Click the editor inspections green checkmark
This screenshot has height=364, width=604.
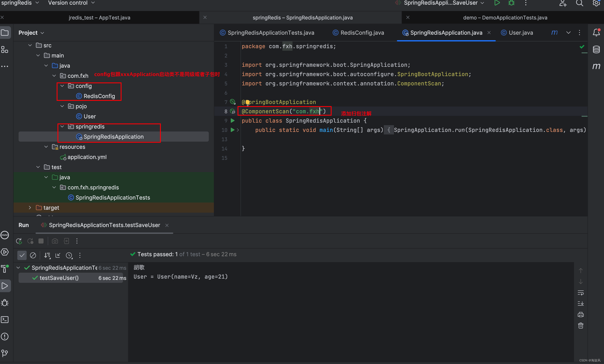pyautogui.click(x=582, y=47)
